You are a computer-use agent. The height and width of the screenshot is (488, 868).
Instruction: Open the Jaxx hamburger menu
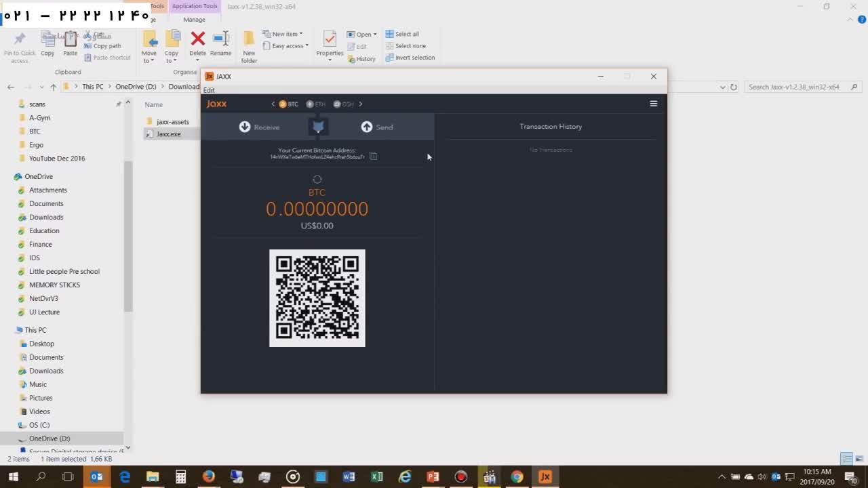[x=653, y=104]
